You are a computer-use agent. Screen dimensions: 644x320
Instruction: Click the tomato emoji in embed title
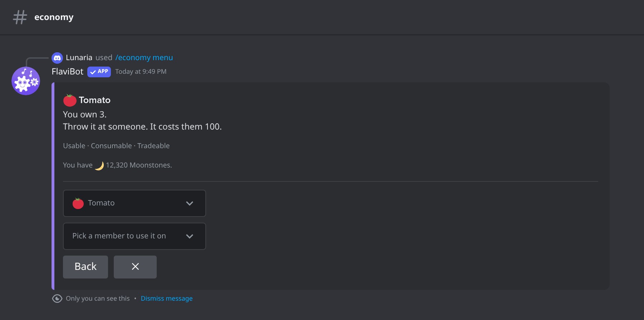pos(70,100)
